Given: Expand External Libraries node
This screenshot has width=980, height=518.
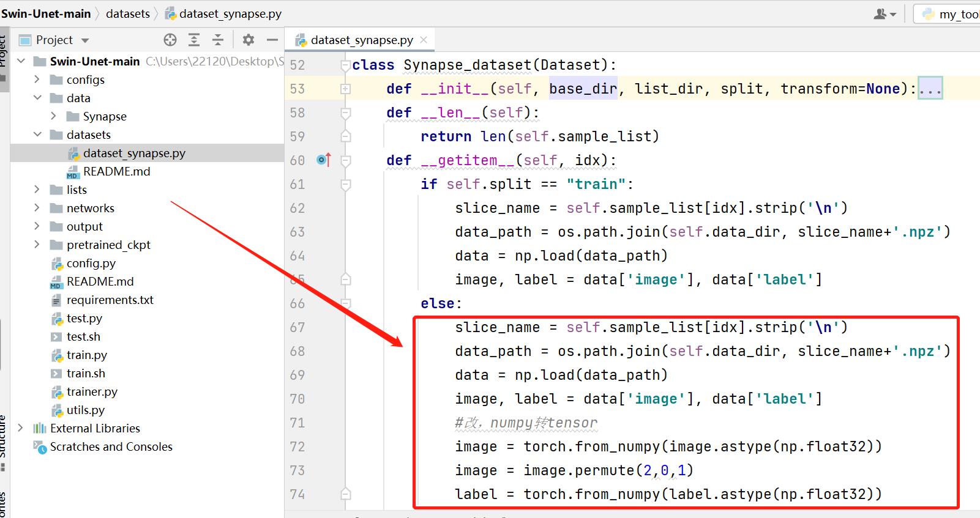Looking at the screenshot, I should click(21, 428).
